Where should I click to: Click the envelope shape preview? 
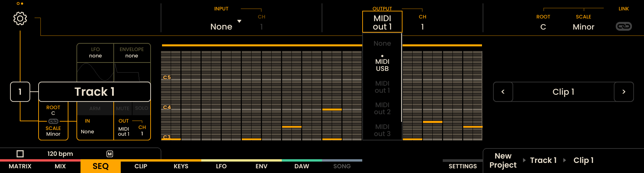132,72
